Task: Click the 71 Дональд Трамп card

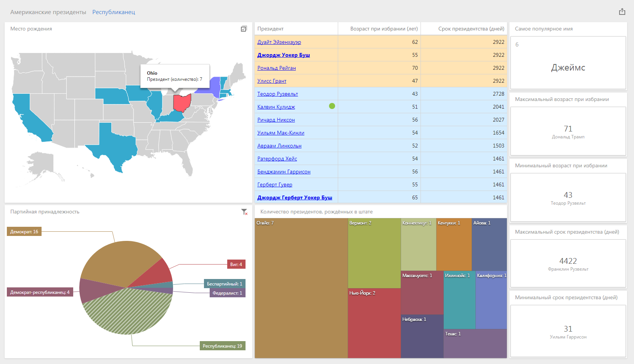Action: (x=568, y=131)
